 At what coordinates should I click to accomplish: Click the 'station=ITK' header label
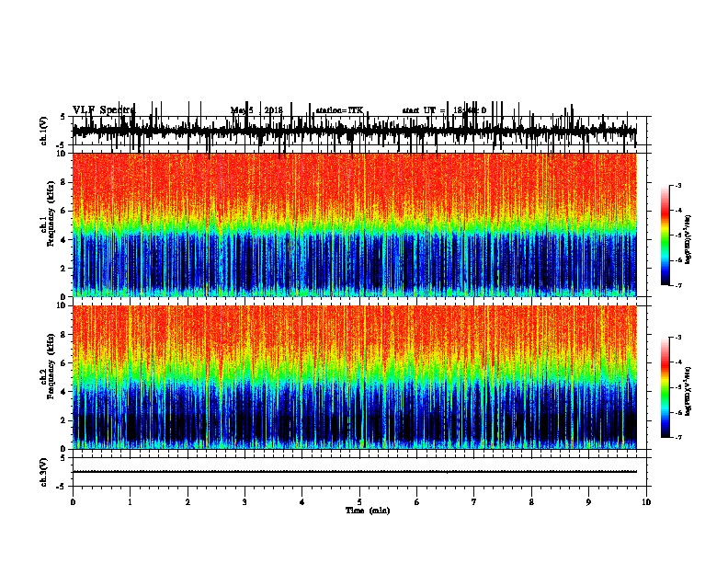tap(339, 110)
